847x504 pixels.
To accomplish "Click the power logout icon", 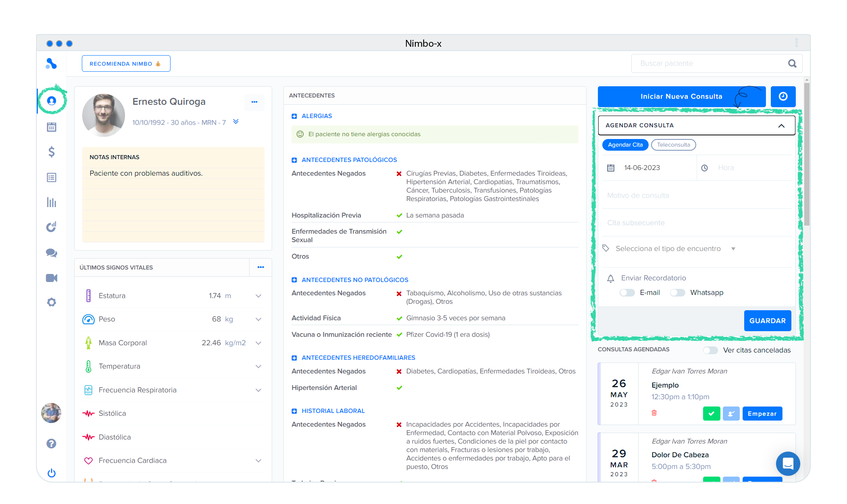I will tap(51, 473).
